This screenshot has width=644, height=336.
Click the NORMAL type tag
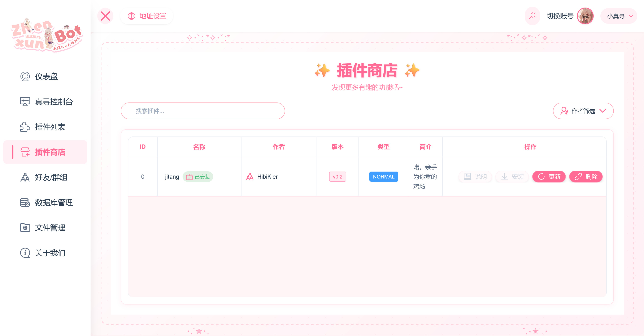[x=383, y=177]
